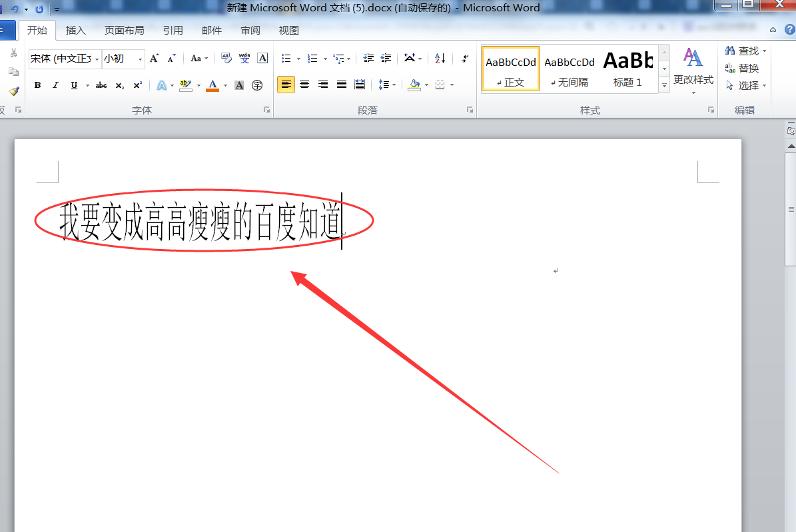Toggle superscript formatting

pos(138,85)
